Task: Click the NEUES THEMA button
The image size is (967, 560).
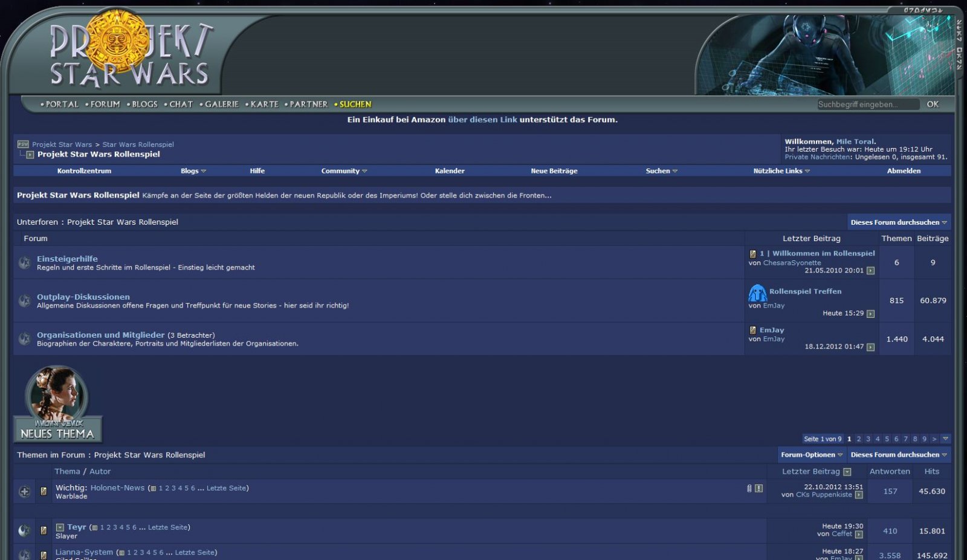Action: 57,404
